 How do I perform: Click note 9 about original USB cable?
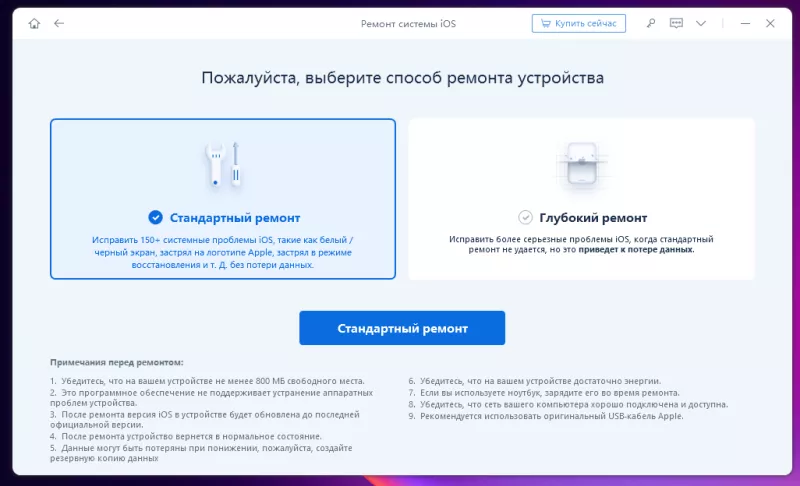[545, 416]
